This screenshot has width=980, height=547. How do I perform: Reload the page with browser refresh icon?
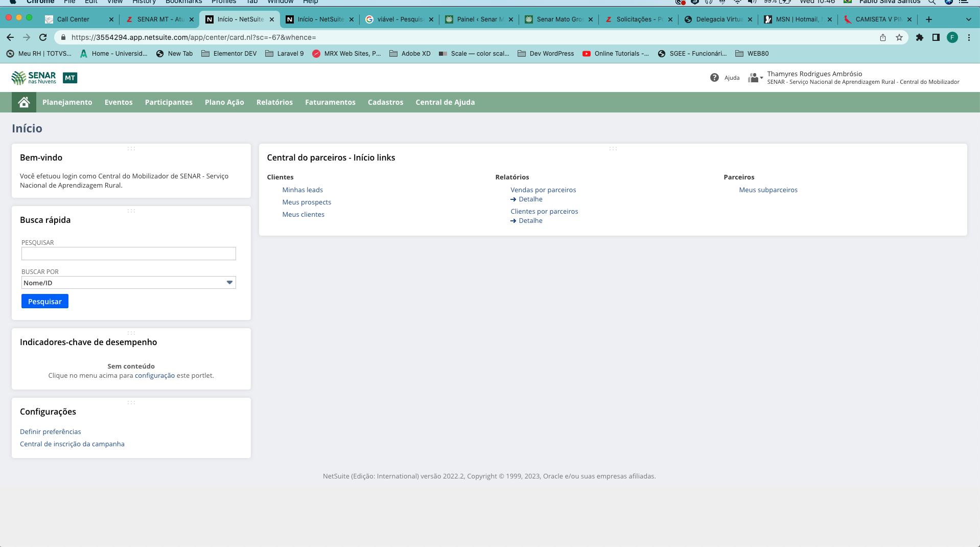click(43, 37)
